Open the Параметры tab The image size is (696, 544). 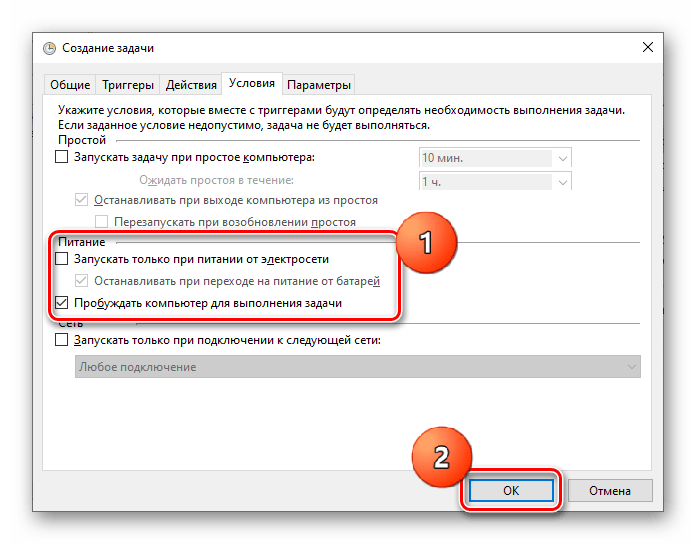(319, 85)
